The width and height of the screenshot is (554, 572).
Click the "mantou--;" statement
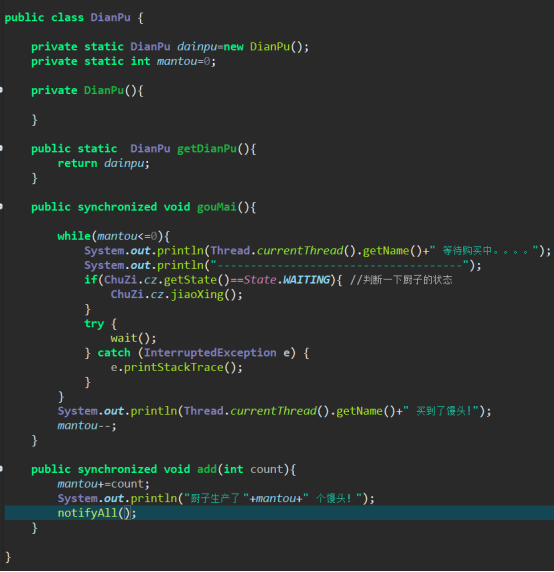(87, 426)
